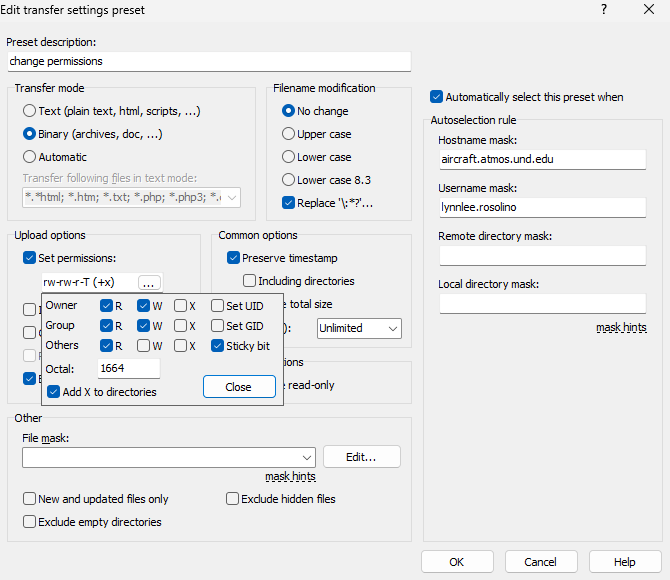Disable Preserve timestamp option
This screenshot has width=670, height=580.
(234, 258)
